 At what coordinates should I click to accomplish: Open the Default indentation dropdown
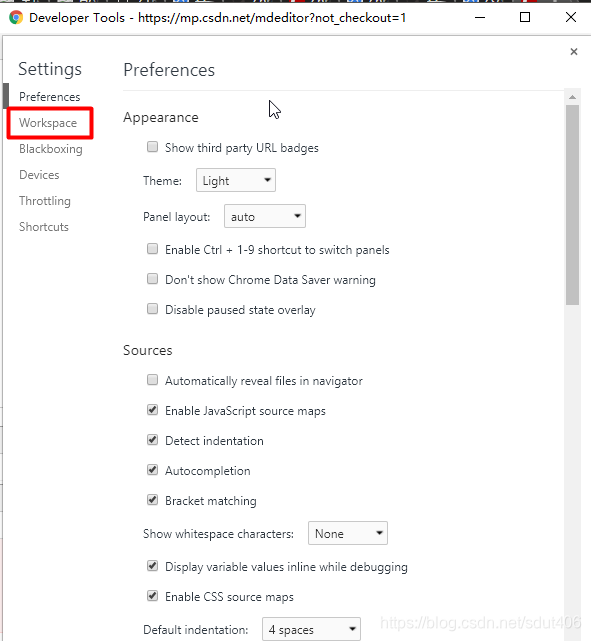point(311,629)
